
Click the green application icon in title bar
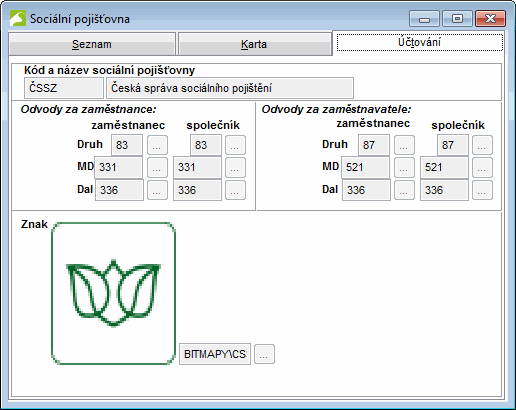point(18,18)
